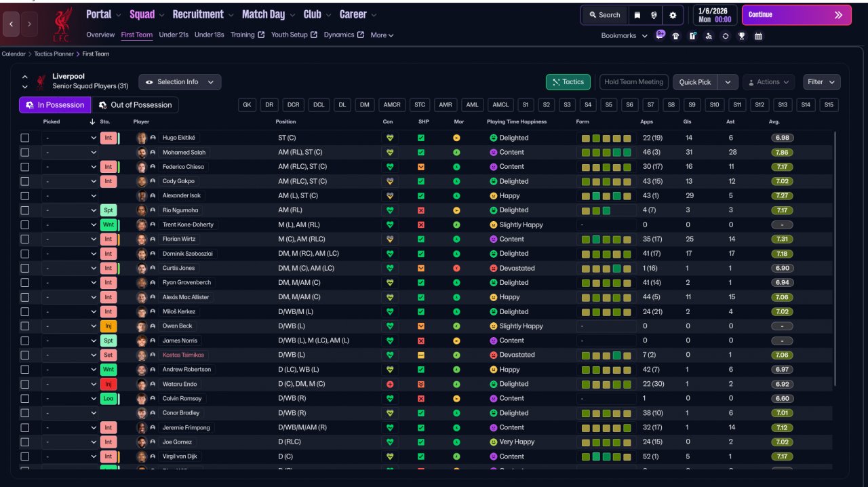Click the vertical scrollbar of the squad list
868x487 pixels.
(835, 258)
